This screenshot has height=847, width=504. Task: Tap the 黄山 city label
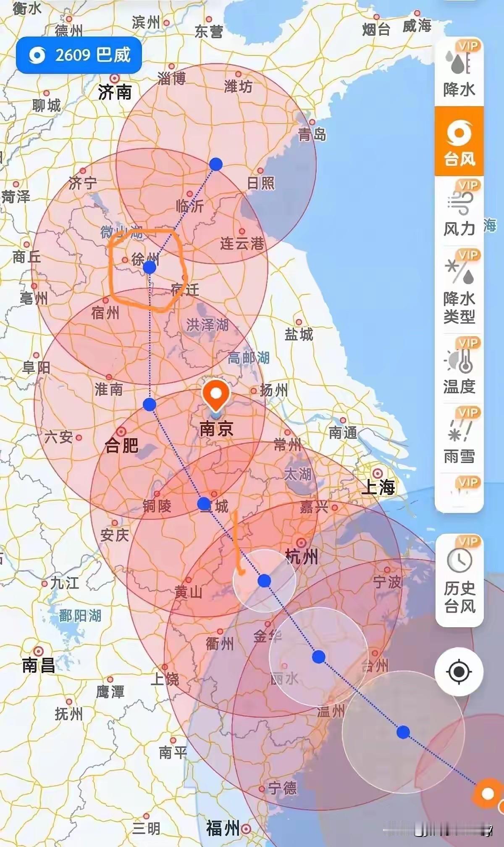tap(188, 592)
